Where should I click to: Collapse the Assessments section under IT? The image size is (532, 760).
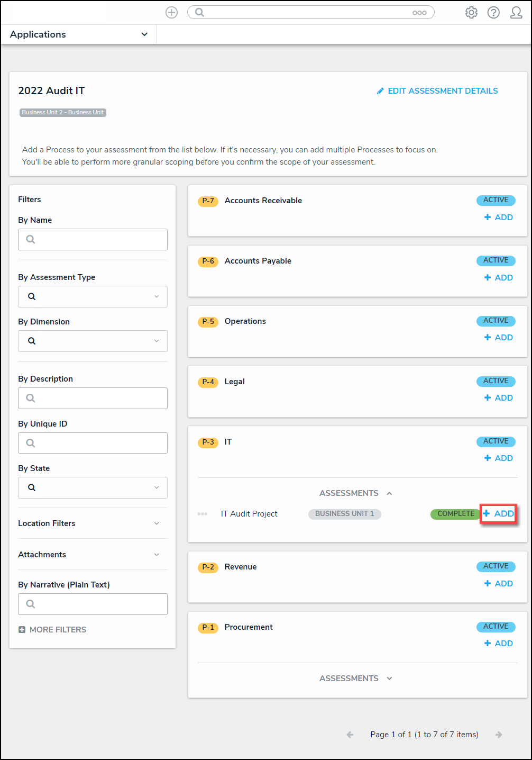pos(390,493)
